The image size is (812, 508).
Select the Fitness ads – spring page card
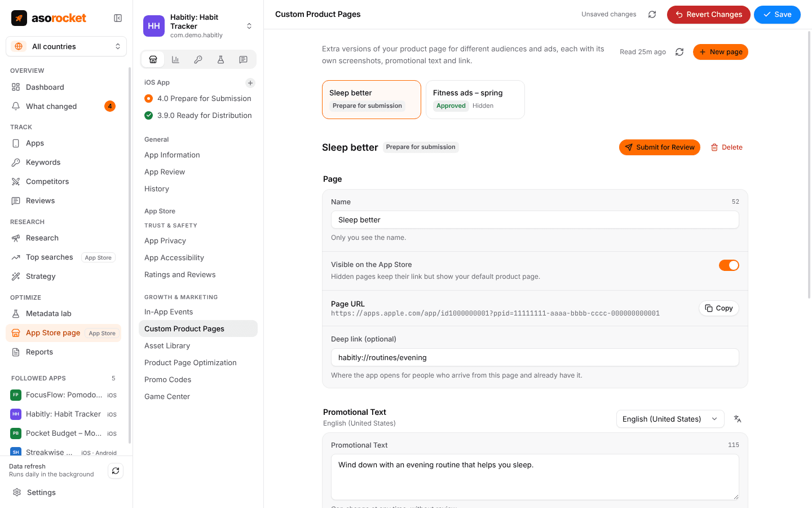click(x=475, y=99)
